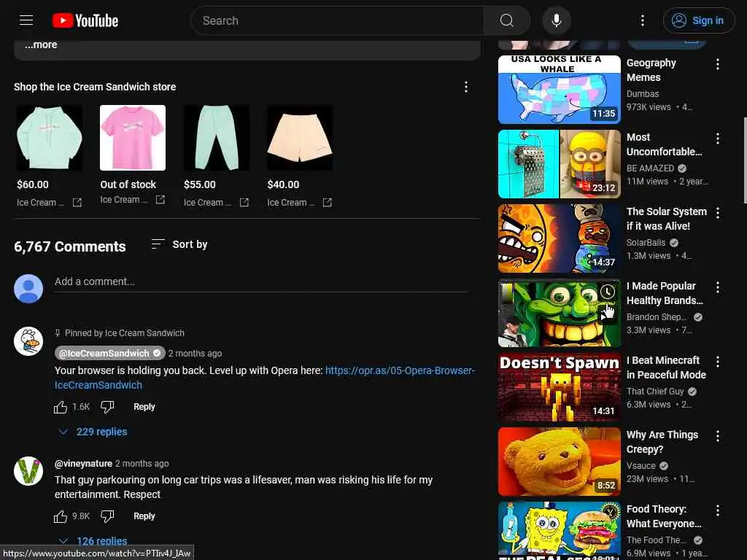
Task: Open @vineynature avatar
Action: coord(28,471)
